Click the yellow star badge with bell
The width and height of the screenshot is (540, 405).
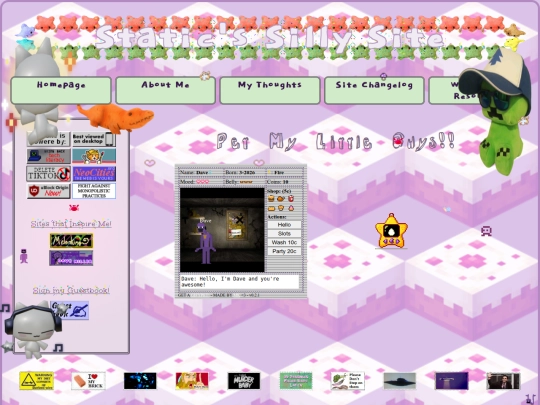coord(391,231)
